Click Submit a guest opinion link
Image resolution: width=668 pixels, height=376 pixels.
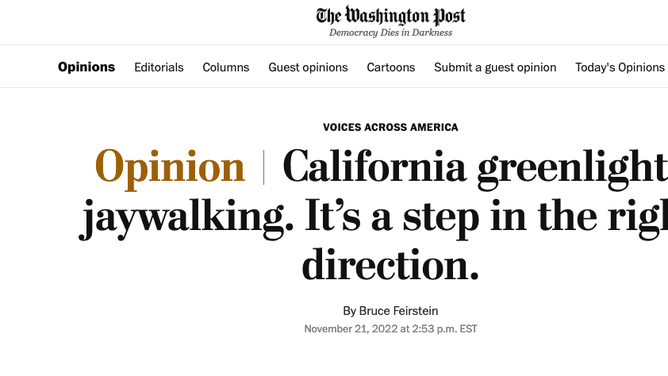[x=495, y=67]
